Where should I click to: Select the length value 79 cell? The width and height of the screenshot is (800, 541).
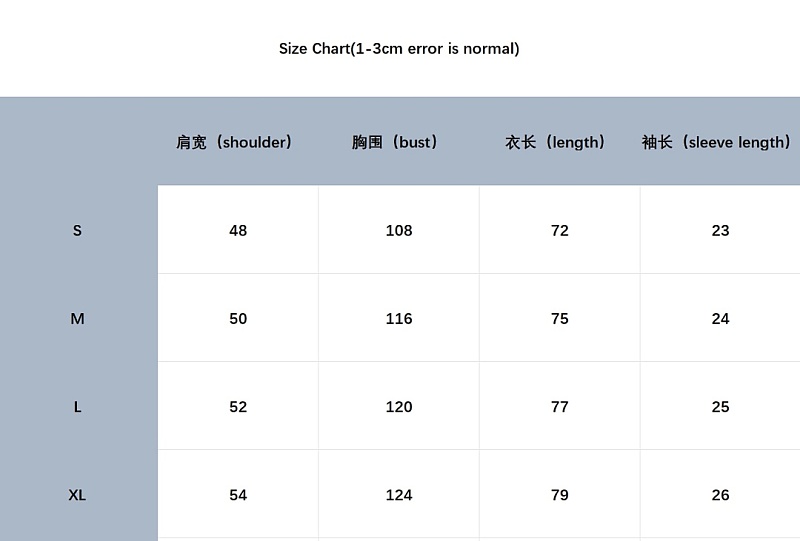560,494
